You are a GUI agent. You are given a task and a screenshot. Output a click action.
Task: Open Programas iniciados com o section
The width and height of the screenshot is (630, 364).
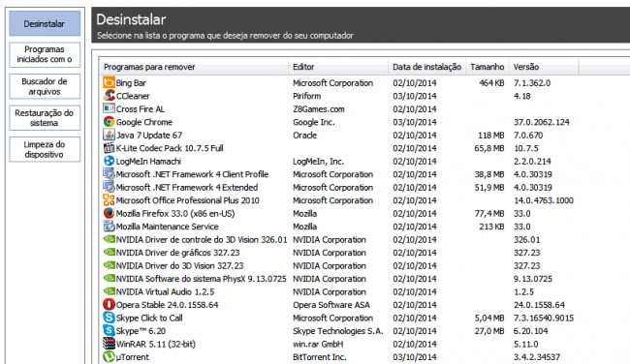[45, 54]
